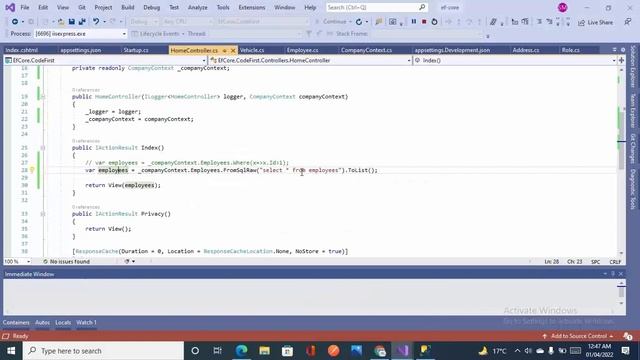
Task: Switch to the CompanyContext.cs tab
Action: [366, 50]
